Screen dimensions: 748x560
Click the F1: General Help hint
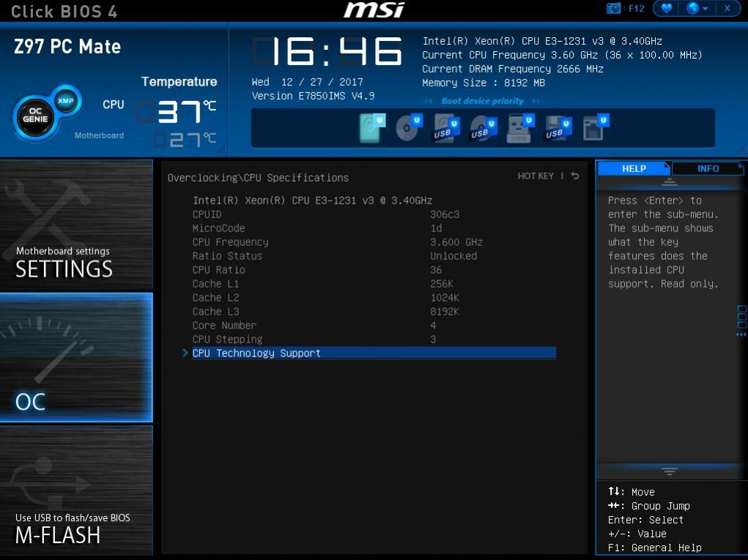pyautogui.click(x=654, y=548)
